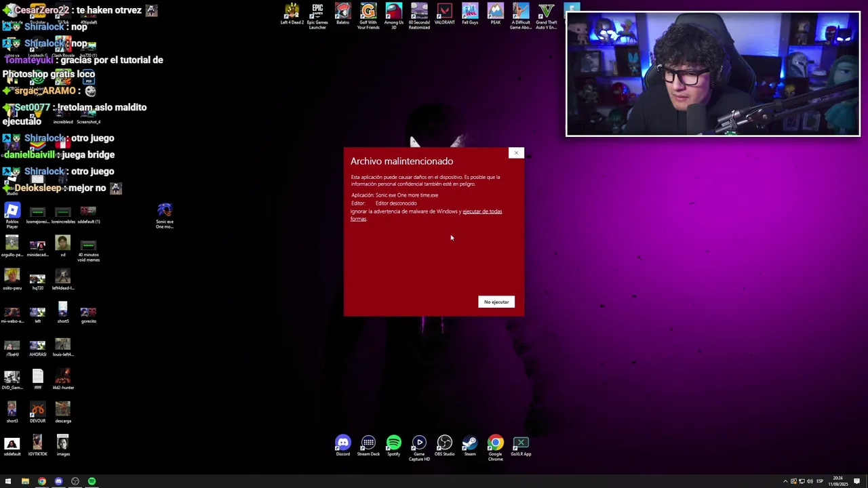The width and height of the screenshot is (868, 488).
Task: Open the Windows Start menu
Action: (x=8, y=481)
